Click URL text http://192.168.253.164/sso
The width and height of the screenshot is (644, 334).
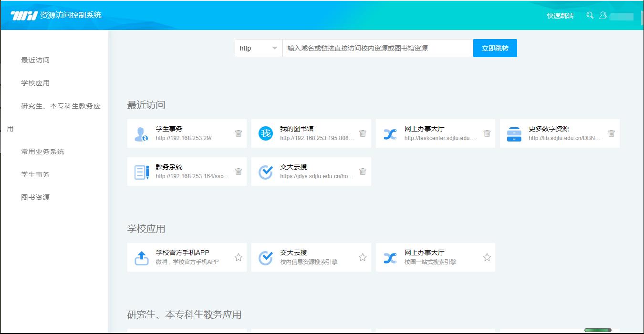click(193, 176)
